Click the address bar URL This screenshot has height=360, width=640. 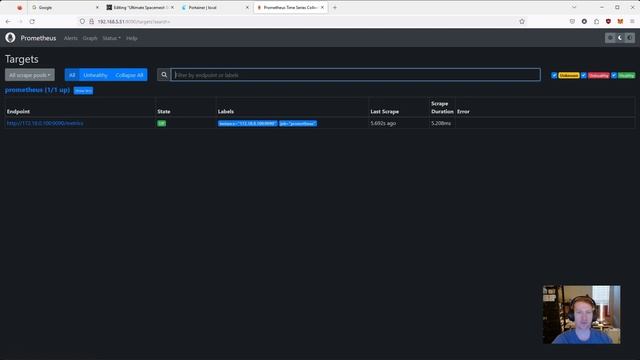pyautogui.click(x=133, y=22)
